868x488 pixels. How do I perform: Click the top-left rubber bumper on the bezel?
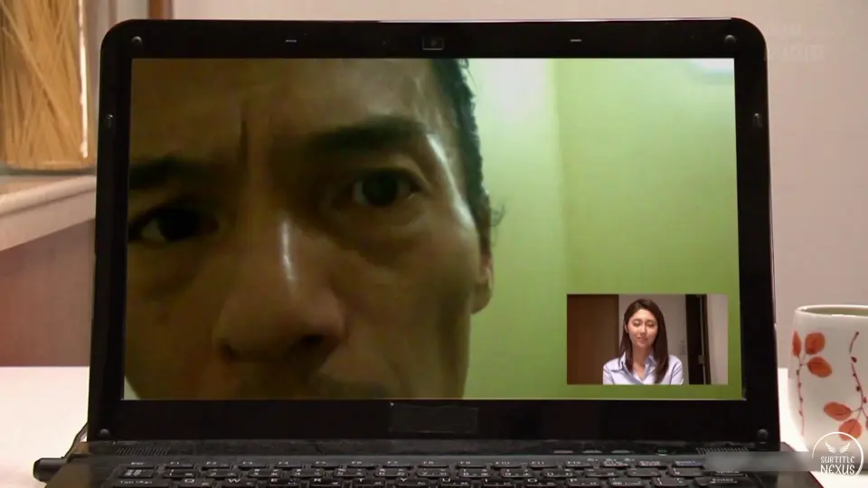point(136,42)
